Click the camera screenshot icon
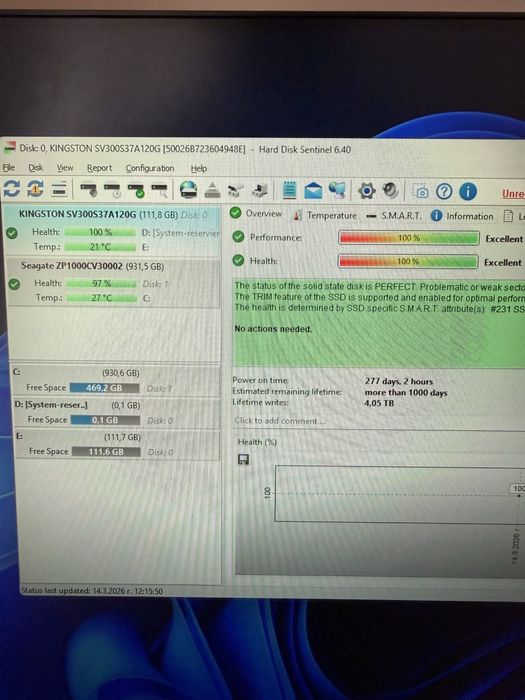This screenshot has height=700, width=525. coord(420,192)
